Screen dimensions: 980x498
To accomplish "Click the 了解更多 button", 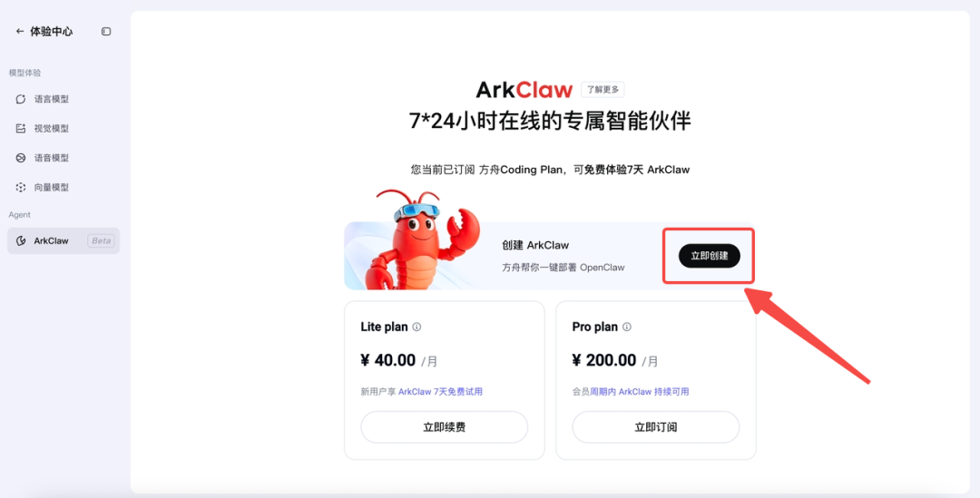I will (603, 90).
